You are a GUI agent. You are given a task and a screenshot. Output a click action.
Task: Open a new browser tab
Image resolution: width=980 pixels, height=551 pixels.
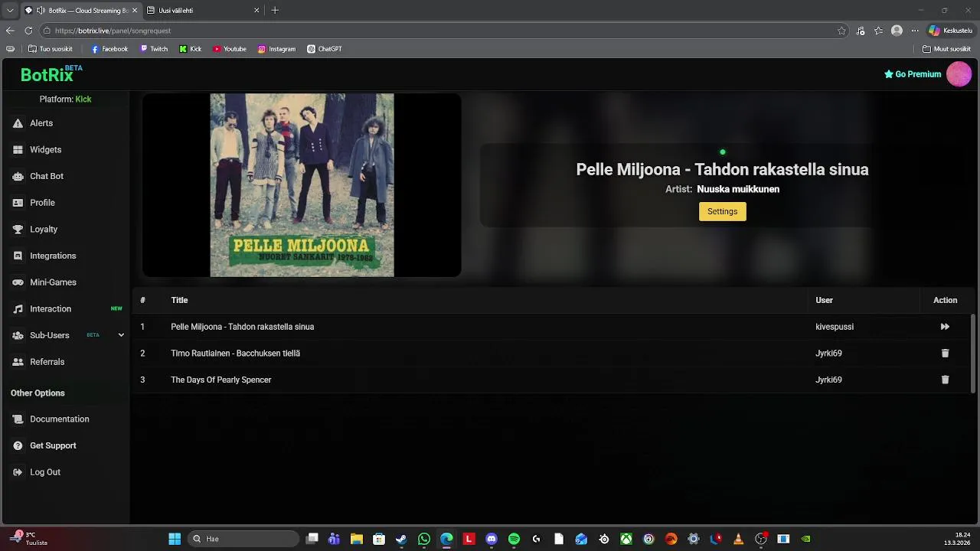[275, 11]
